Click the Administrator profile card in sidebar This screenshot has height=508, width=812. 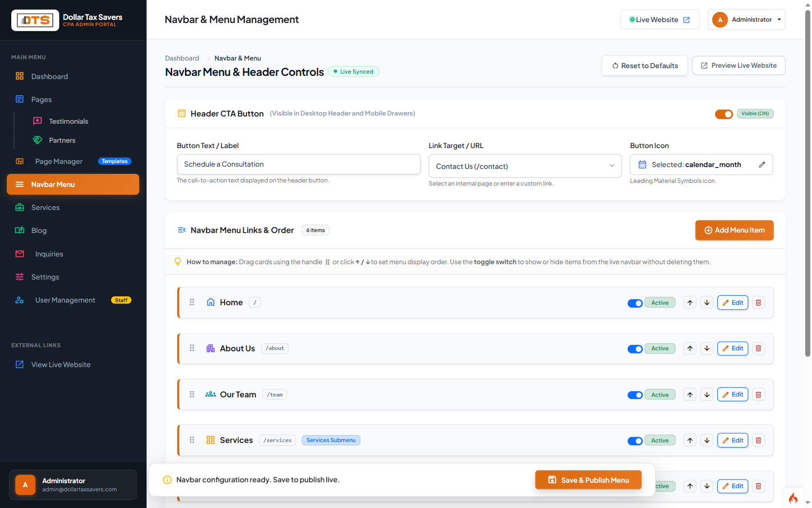click(x=73, y=485)
